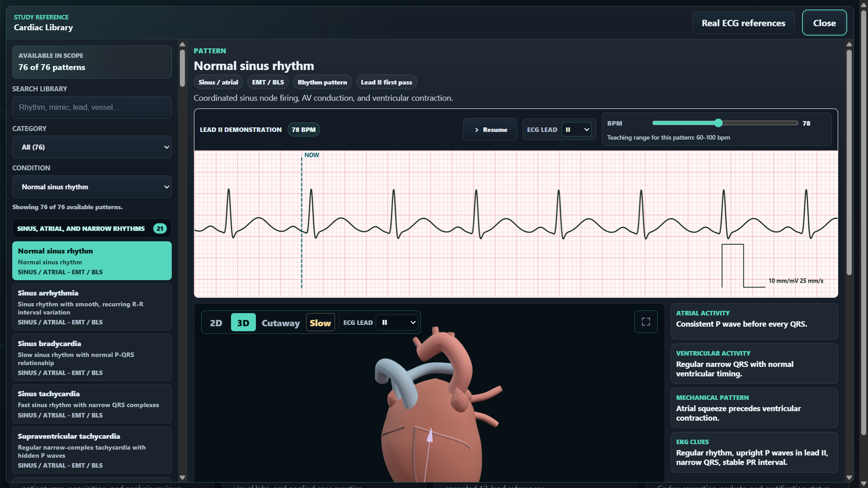
Task: Adjust the BPM slider handle
Action: (718, 123)
